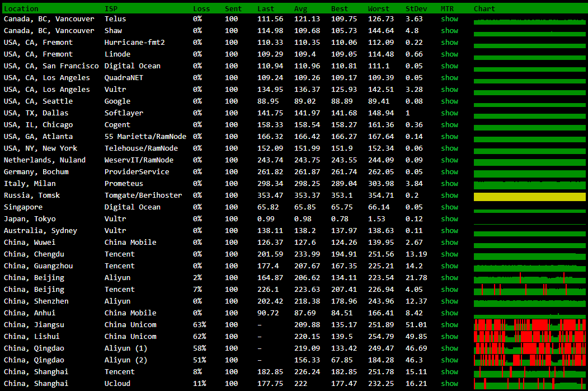Click the MTR column header
This screenshot has height=391, width=588.
pyautogui.click(x=448, y=8)
